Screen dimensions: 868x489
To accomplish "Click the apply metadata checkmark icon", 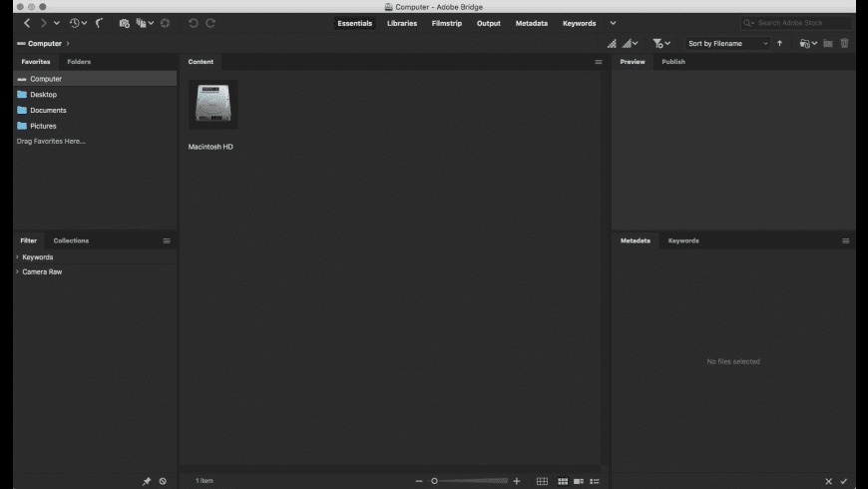I will [x=844, y=481].
